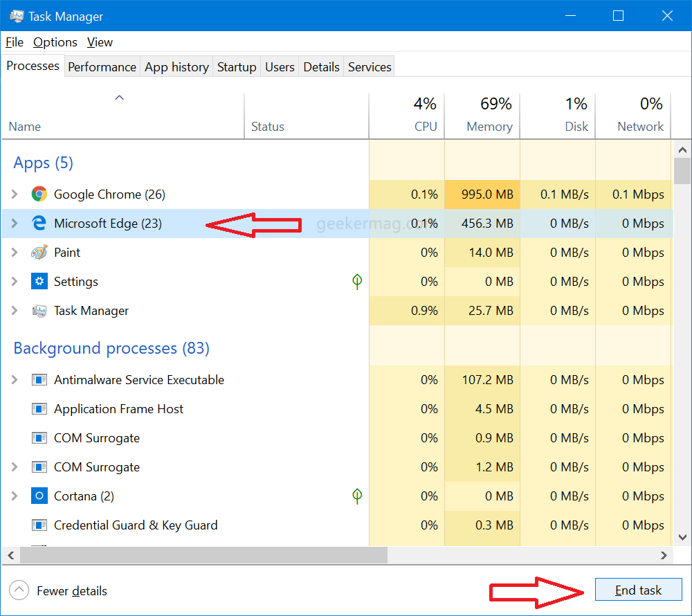The image size is (692, 616).
Task: Expand the Task Manager process row
Action: click(x=15, y=311)
